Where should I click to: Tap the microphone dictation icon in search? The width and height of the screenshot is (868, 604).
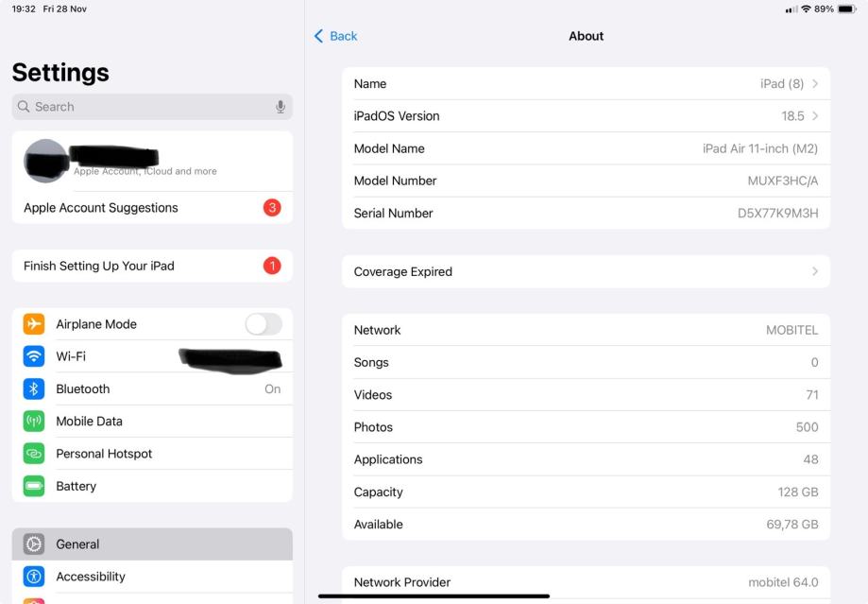point(281,107)
